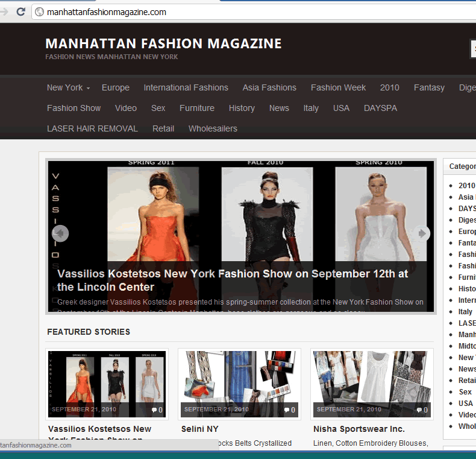Open the Selini NY story title
Image resolution: width=476 pixels, height=459 pixels.
pos(200,429)
